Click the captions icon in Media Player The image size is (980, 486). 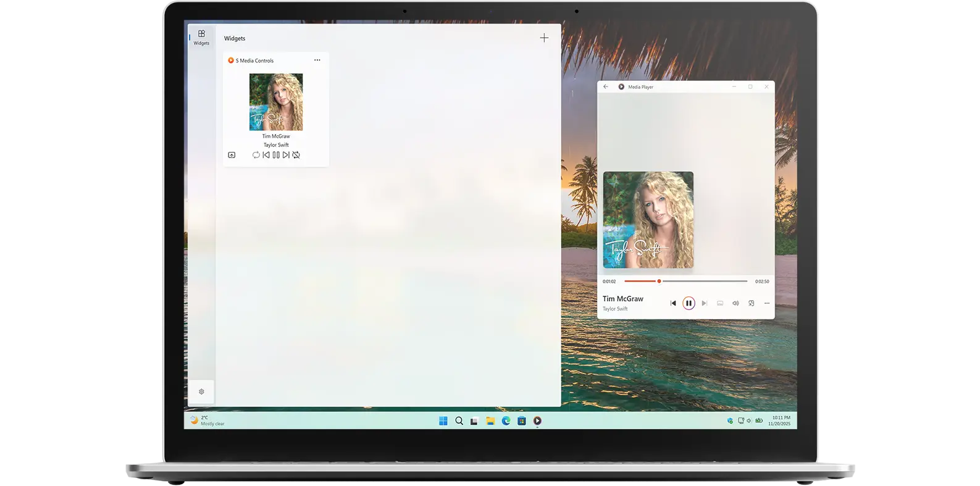pyautogui.click(x=720, y=303)
